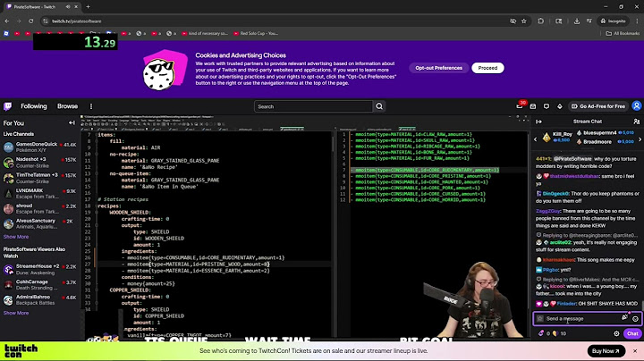This screenshot has height=361, width=644.
Task: Reload the browser page
Action: pos(30,21)
